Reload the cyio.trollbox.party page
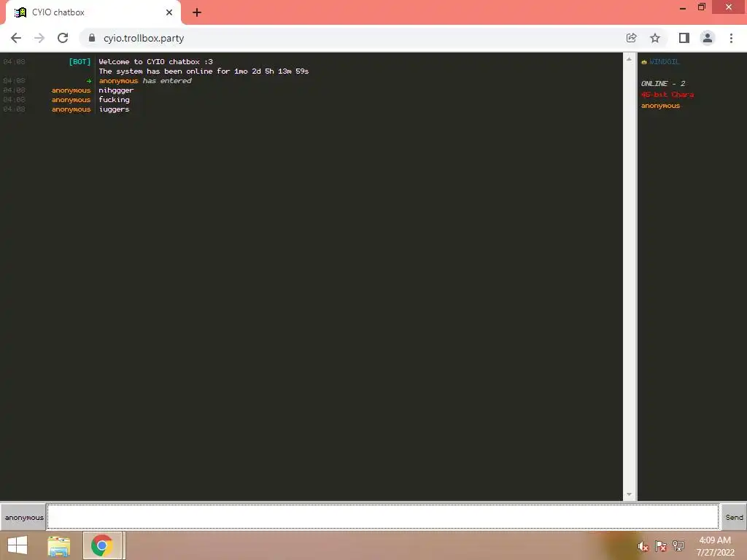This screenshot has height=560, width=747. [63, 38]
